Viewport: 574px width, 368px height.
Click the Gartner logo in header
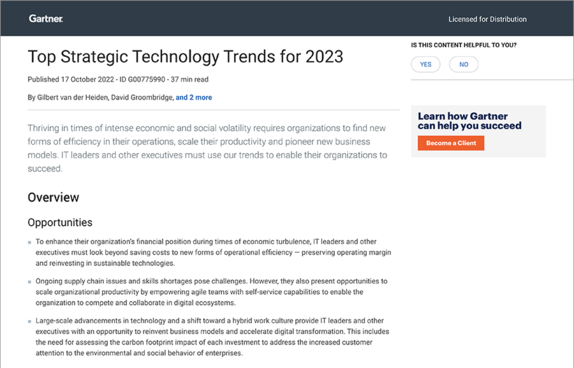[46, 19]
